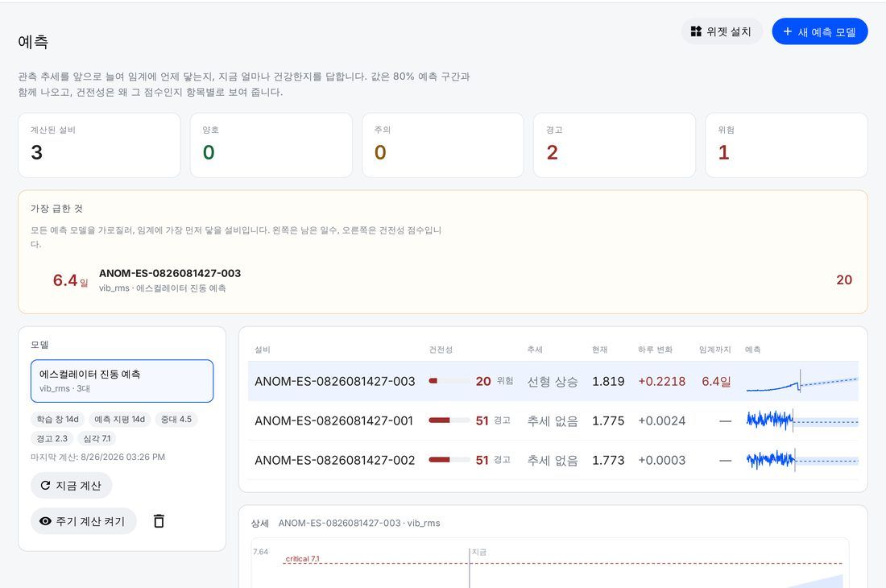Image resolution: width=886 pixels, height=588 pixels.
Task: Select the 에스컬레이터 진동 예측 model card
Action: click(122, 381)
